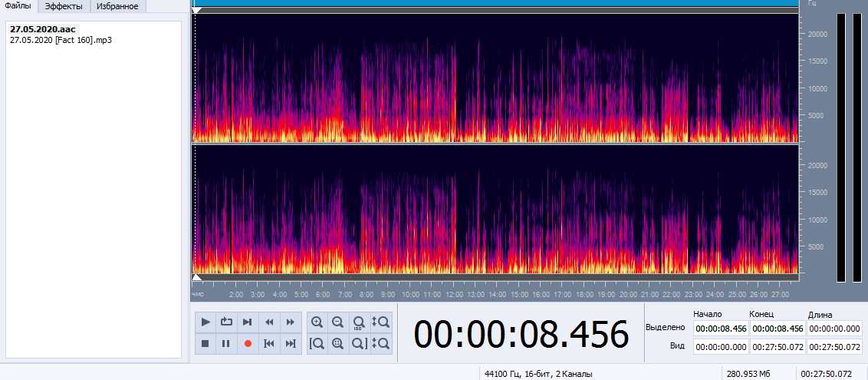
Task: Click the 20:00 mark on the timeline ruler
Action: coord(628,295)
